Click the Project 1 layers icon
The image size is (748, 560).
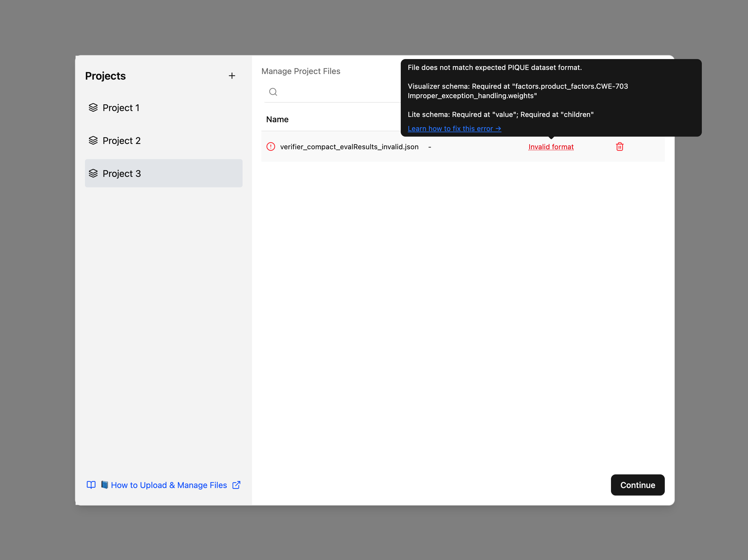coord(93,108)
